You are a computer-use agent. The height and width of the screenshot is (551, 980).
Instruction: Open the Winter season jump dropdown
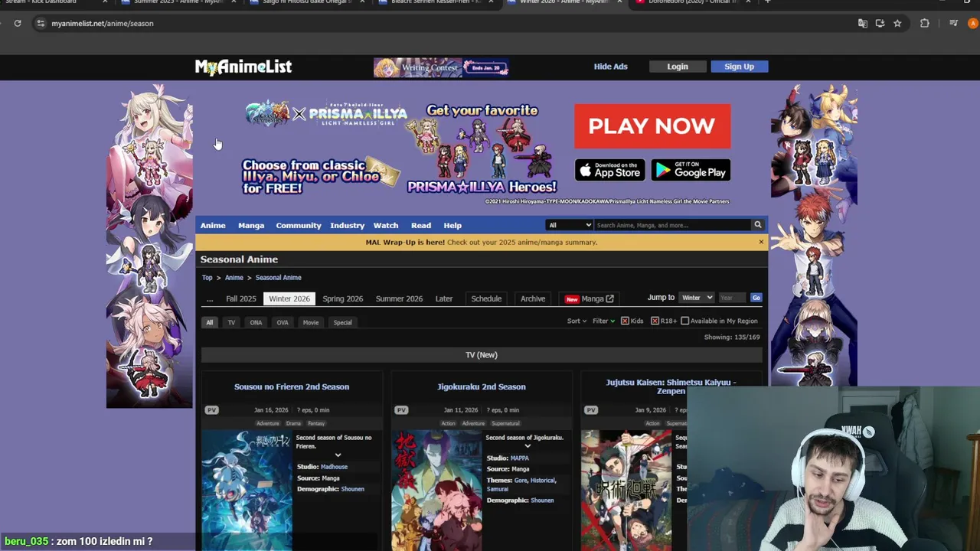click(697, 298)
